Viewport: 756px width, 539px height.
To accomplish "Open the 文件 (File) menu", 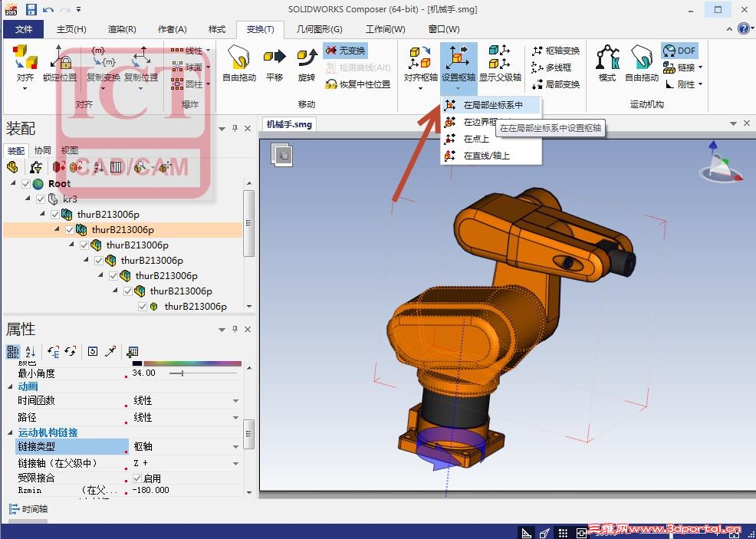I will coord(23,29).
